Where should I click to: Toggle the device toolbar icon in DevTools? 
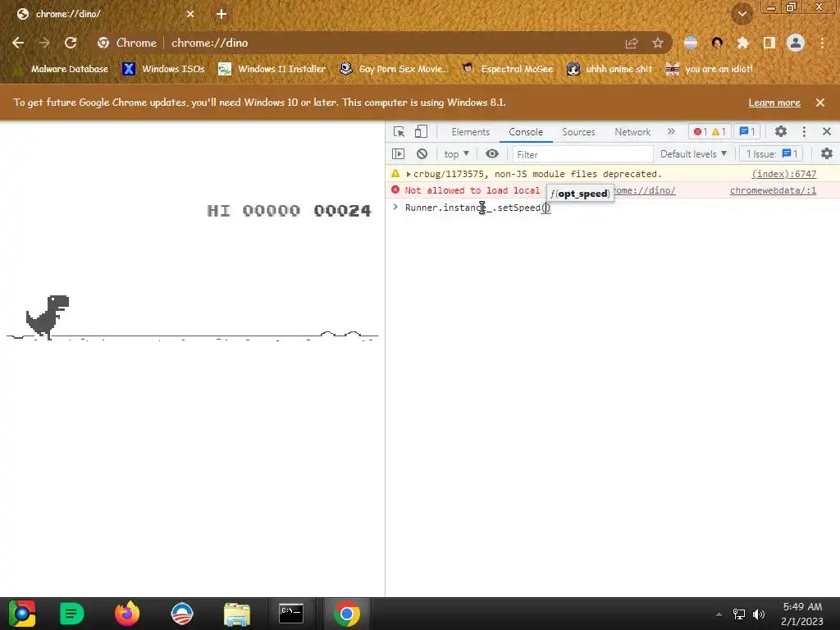(421, 132)
